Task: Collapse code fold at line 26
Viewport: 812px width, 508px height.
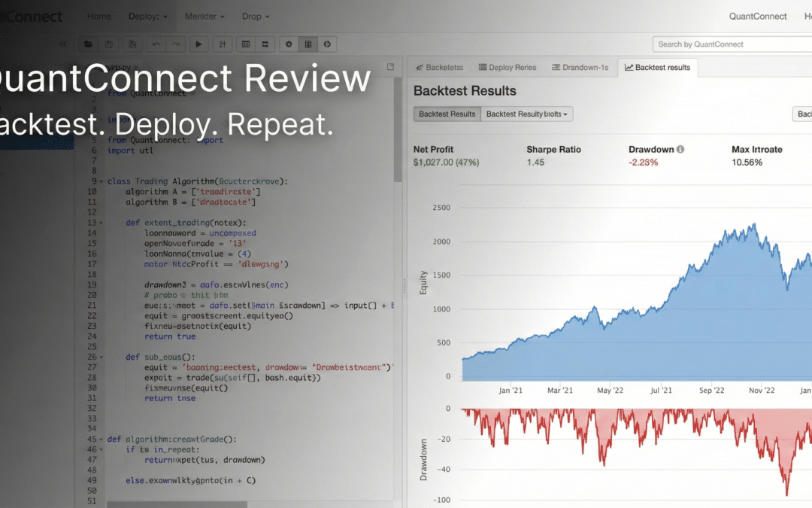Action: (x=101, y=357)
